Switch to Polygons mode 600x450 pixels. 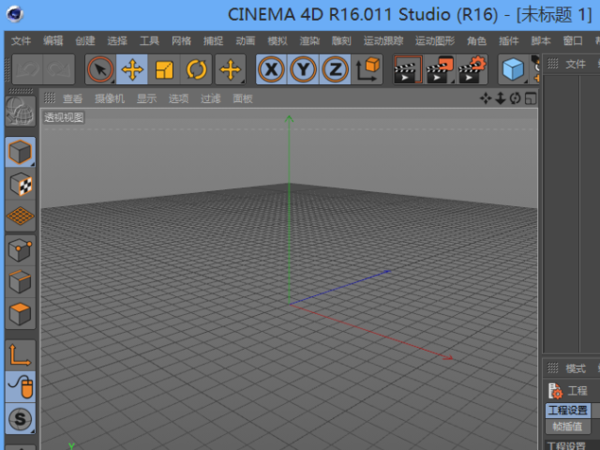click(x=20, y=314)
